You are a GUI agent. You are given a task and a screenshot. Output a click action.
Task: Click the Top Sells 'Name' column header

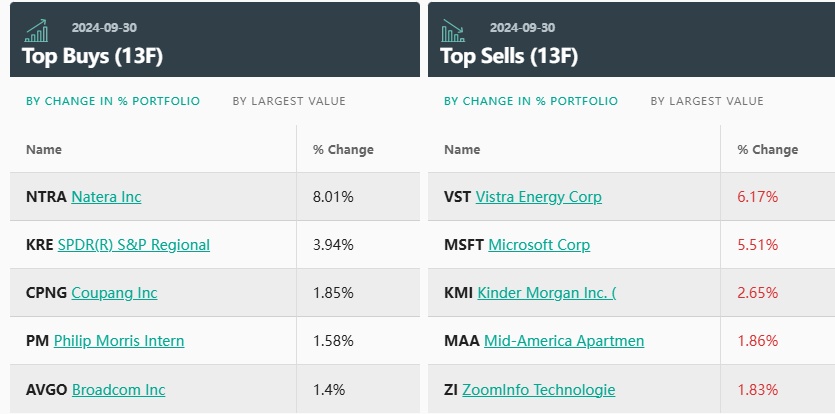click(462, 150)
